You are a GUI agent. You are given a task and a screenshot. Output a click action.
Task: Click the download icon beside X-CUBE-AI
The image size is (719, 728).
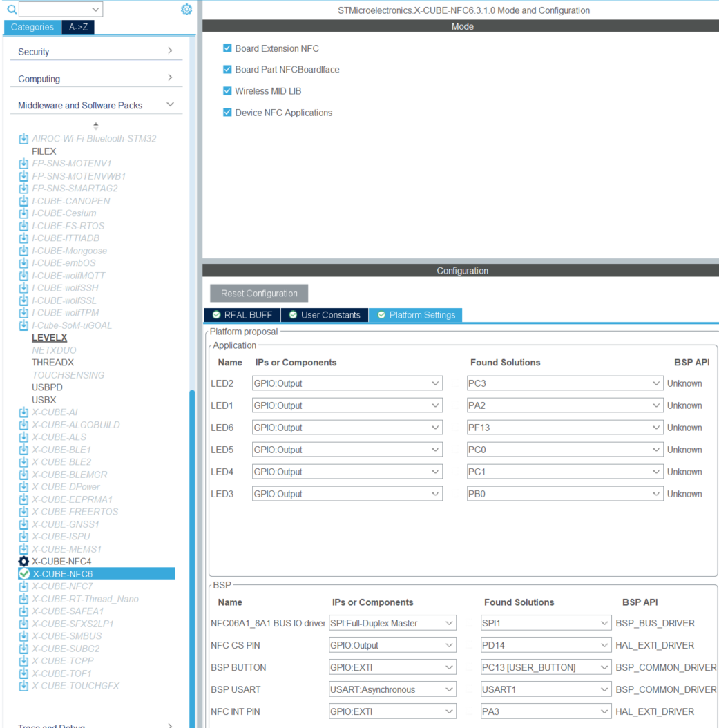point(23,412)
